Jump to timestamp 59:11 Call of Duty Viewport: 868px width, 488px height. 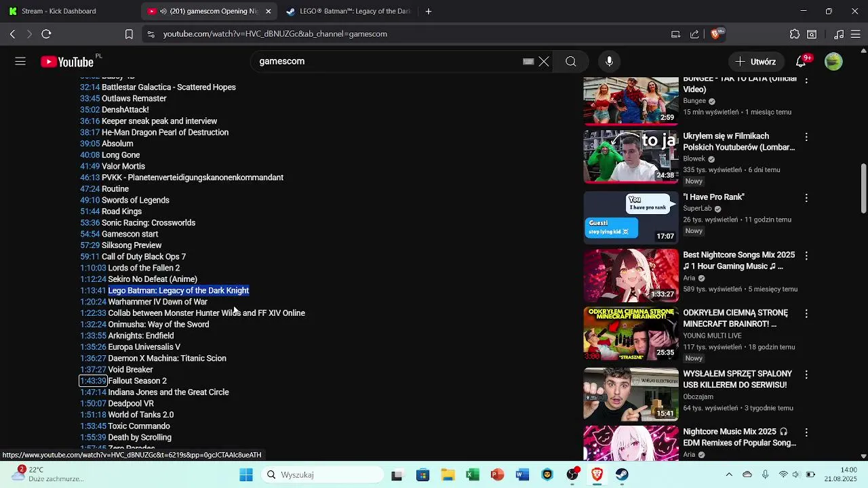pos(90,257)
